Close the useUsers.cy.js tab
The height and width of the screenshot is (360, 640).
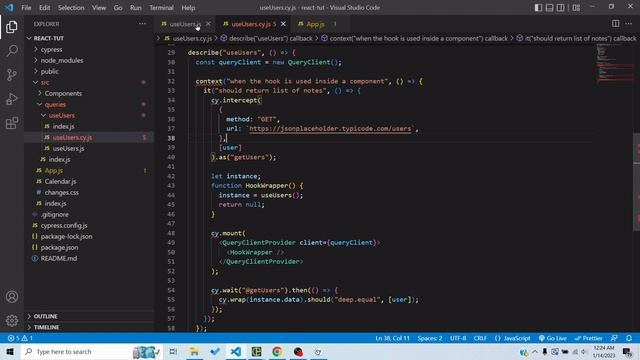point(283,24)
